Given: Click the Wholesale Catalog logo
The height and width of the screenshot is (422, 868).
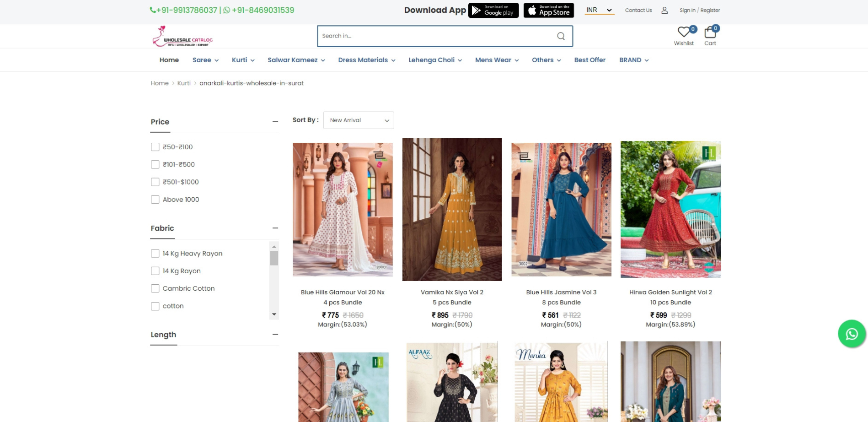Looking at the screenshot, I should [x=182, y=36].
